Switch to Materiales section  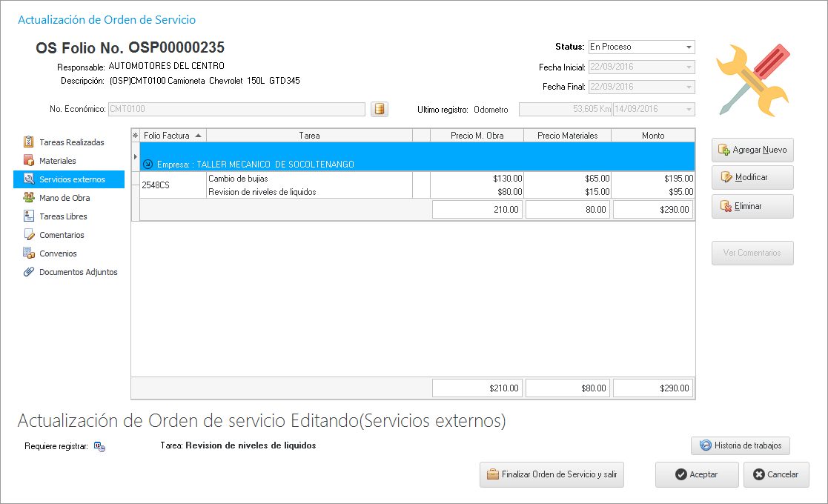tap(58, 161)
